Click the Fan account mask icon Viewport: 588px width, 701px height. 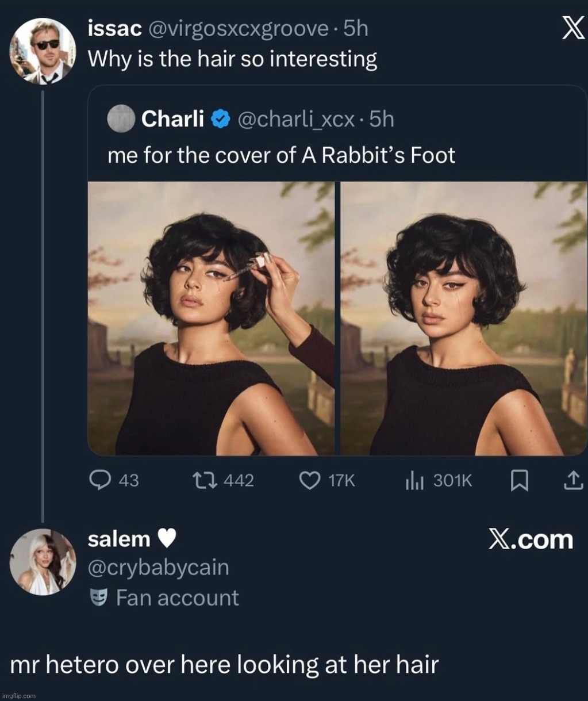click(x=99, y=598)
